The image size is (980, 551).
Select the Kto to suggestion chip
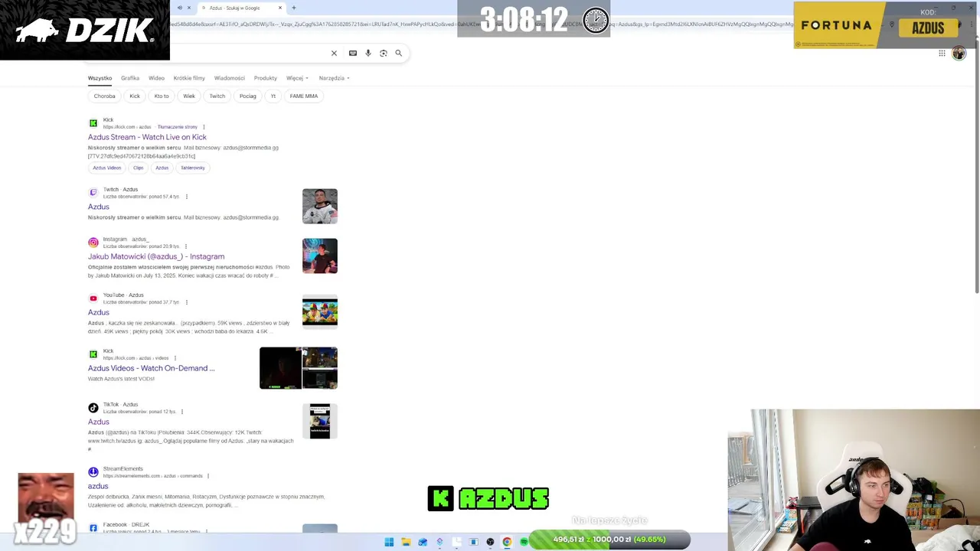162,96
